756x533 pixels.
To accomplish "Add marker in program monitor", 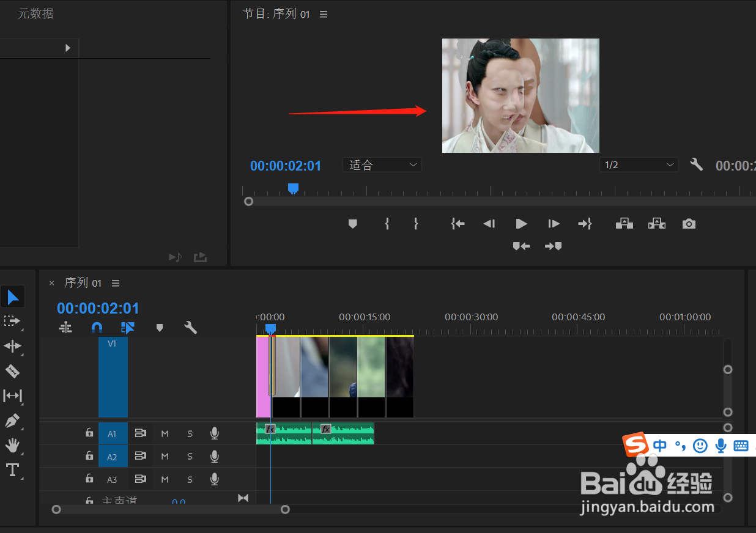I will click(352, 224).
